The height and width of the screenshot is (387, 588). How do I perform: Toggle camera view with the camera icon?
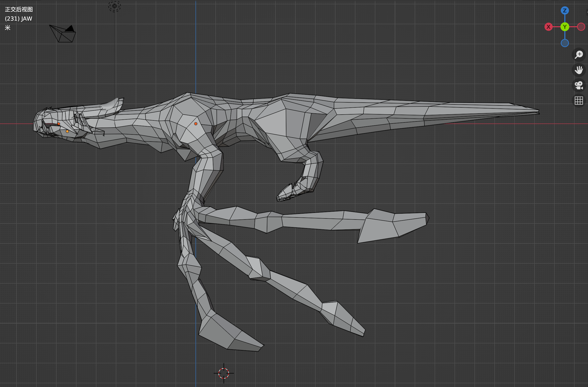pyautogui.click(x=579, y=85)
